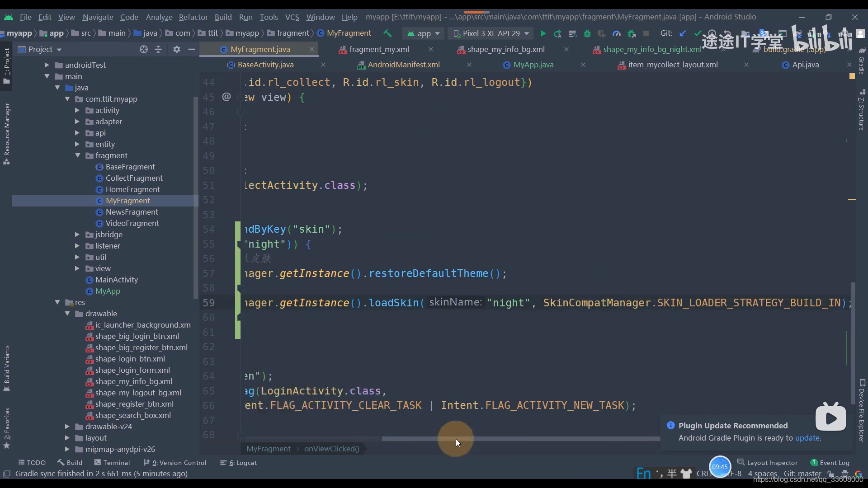This screenshot has height=488, width=868.
Task: Click onViewClicked() in the breadcrumb bar
Action: click(332, 449)
